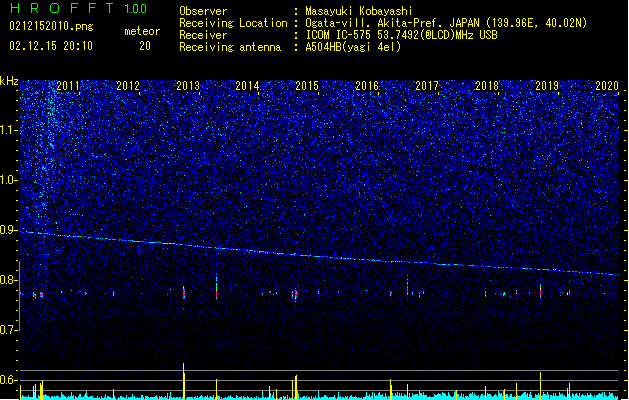Click the meteor echo streak just after 2013
Viewport: 629px width, 400px height.
pos(217,286)
